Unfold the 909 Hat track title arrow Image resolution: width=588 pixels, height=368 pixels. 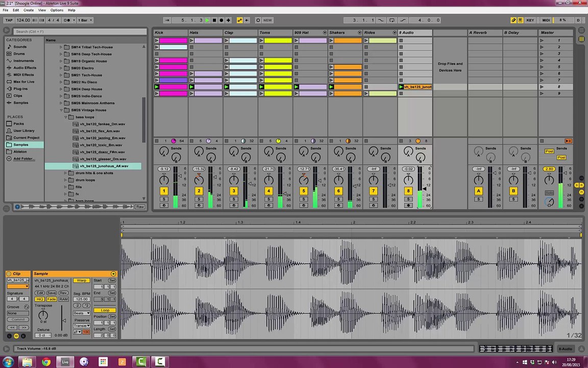325,33
